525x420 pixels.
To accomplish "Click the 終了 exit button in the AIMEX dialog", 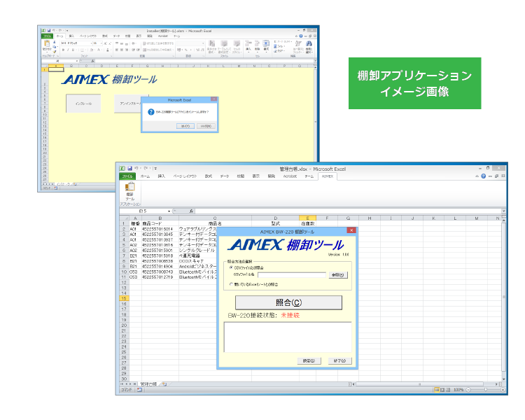I will (339, 360).
